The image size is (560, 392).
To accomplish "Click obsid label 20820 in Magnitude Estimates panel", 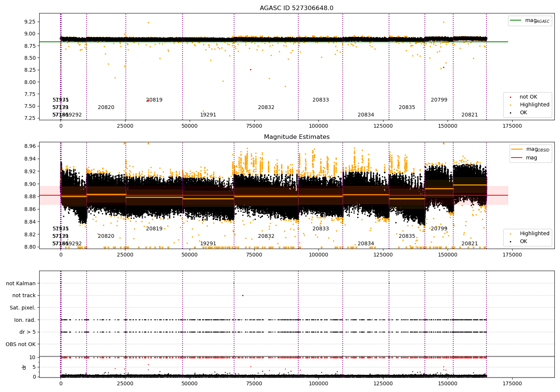I will pos(106,236).
